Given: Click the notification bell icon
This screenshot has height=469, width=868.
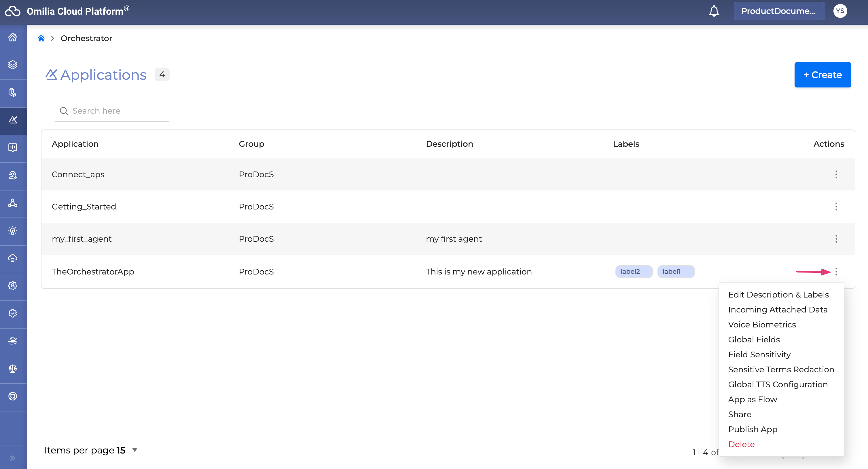Looking at the screenshot, I should pos(714,11).
